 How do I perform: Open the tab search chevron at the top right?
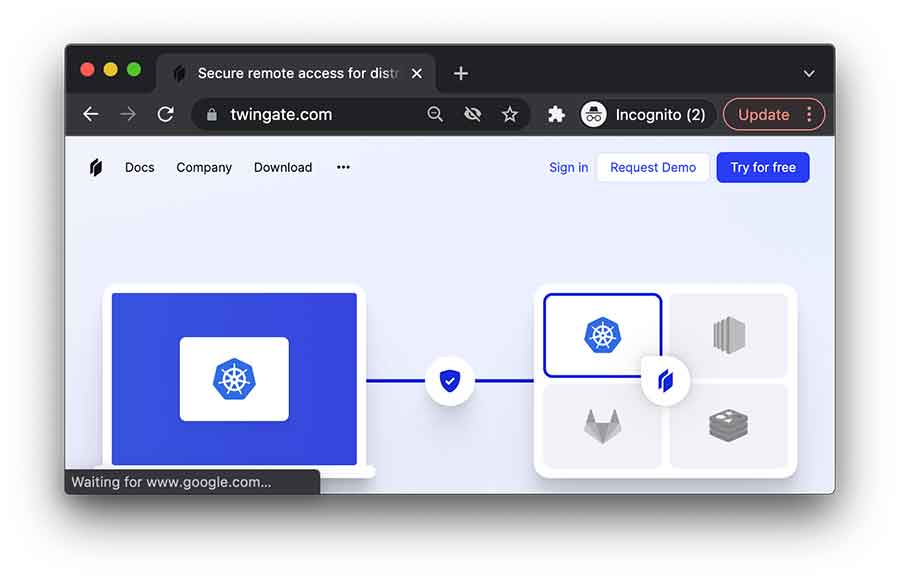(x=808, y=73)
